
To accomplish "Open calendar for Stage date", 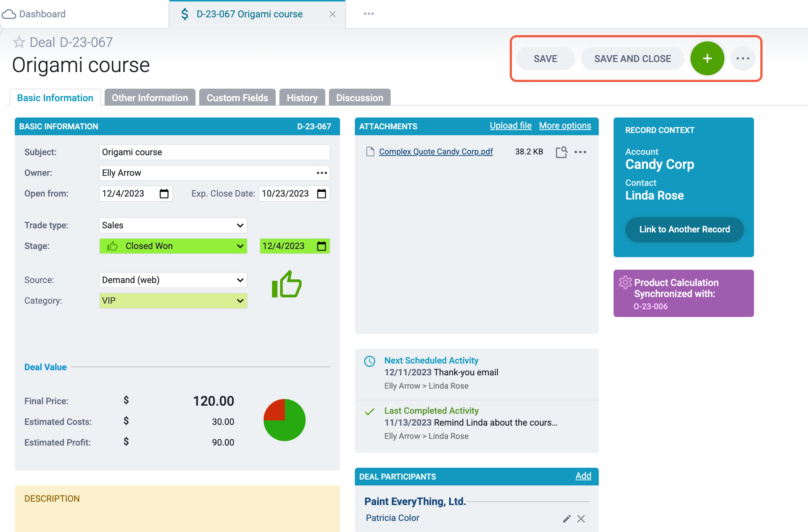I will pyautogui.click(x=322, y=246).
